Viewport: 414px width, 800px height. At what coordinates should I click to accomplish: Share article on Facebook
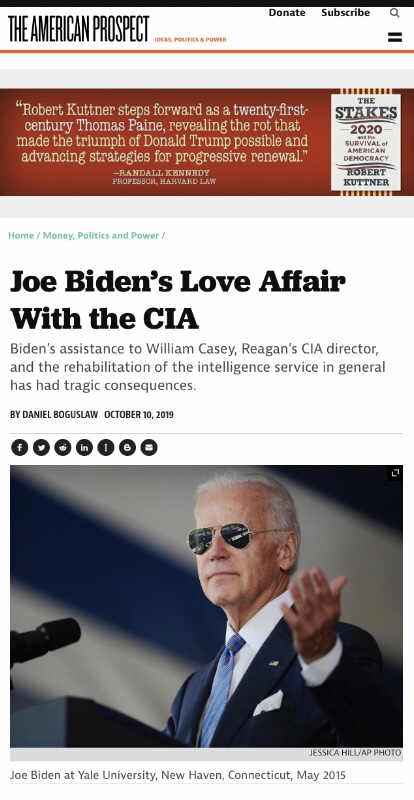pyautogui.click(x=19, y=447)
